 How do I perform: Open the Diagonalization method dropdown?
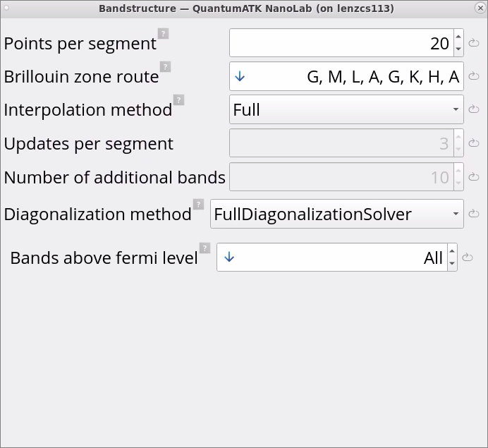[336, 214]
